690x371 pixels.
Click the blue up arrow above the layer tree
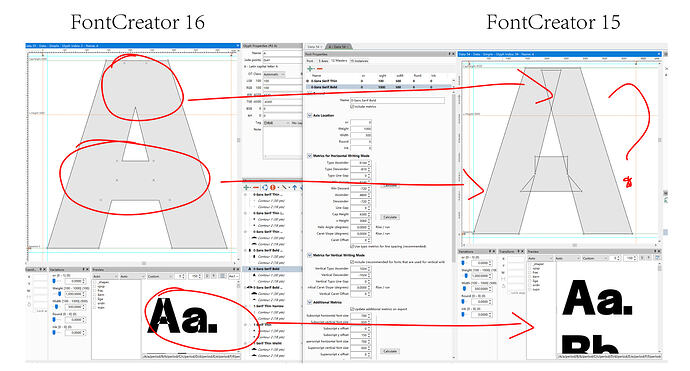coord(295,187)
